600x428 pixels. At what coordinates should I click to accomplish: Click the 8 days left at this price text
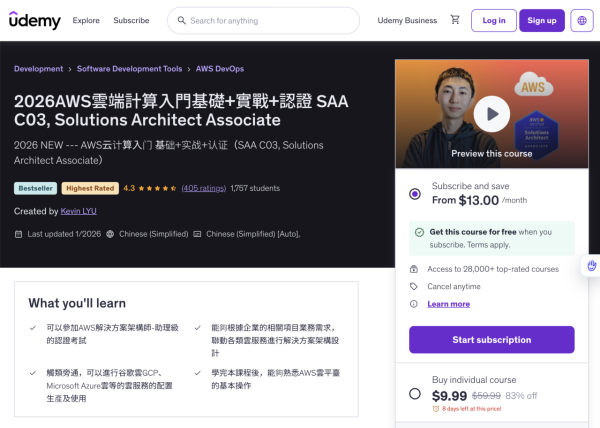click(471, 408)
